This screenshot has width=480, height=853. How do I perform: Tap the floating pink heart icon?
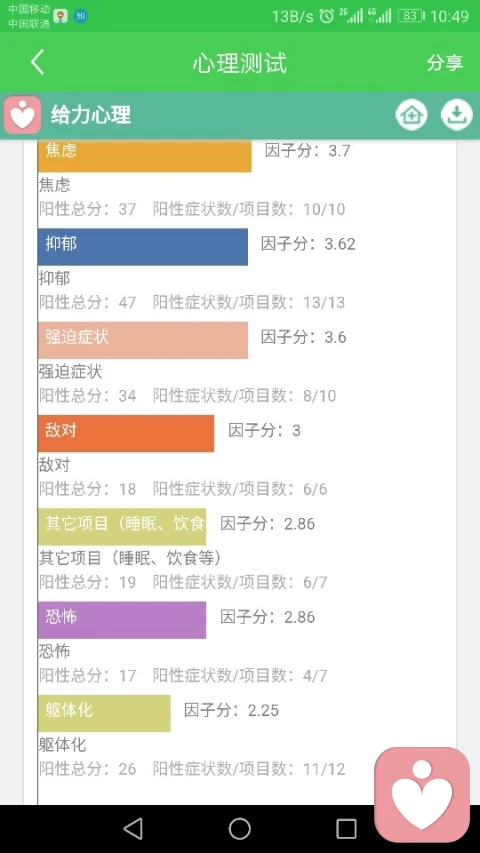422,794
